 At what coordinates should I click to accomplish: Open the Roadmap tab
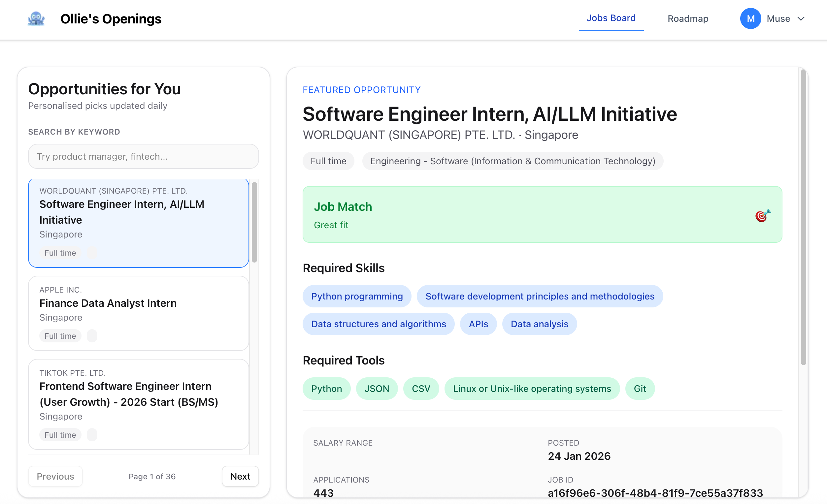coord(687,19)
